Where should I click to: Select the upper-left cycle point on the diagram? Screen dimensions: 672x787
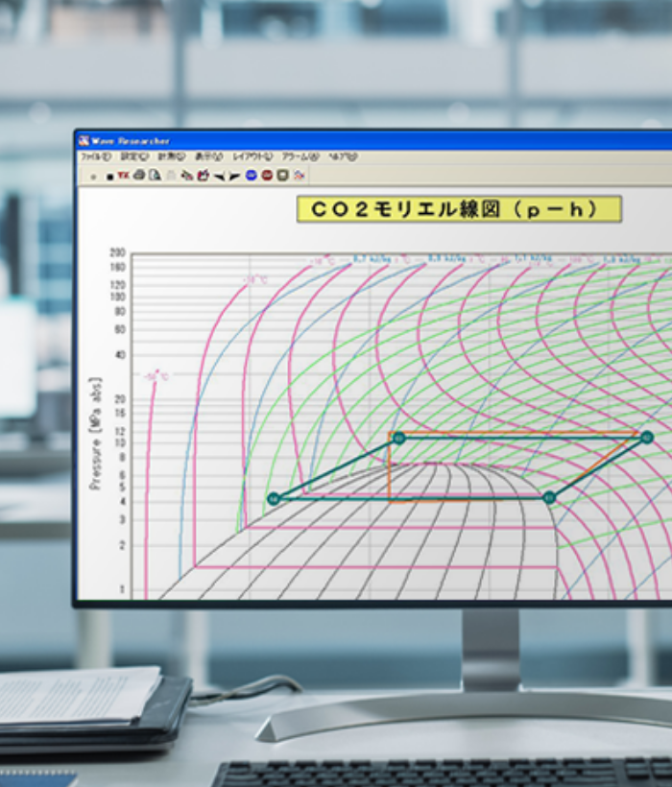click(x=399, y=438)
